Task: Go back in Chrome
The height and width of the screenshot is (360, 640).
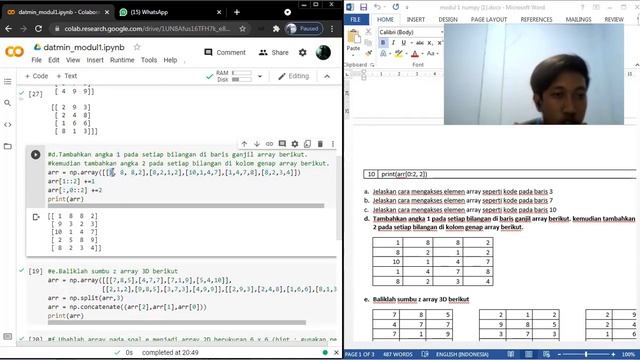Action: coord(9,29)
